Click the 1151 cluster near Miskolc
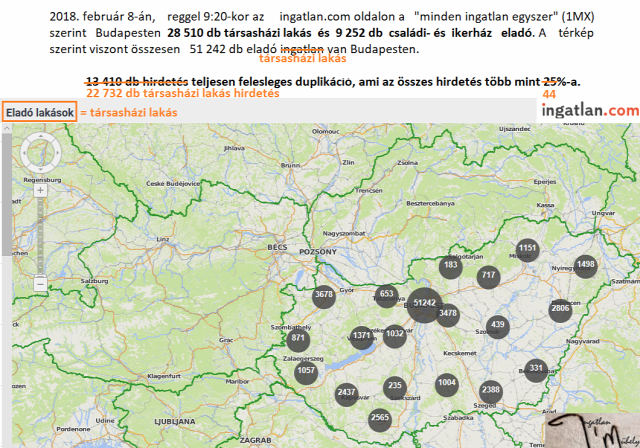Image resolution: width=640 pixels, height=448 pixels. pos(527,250)
